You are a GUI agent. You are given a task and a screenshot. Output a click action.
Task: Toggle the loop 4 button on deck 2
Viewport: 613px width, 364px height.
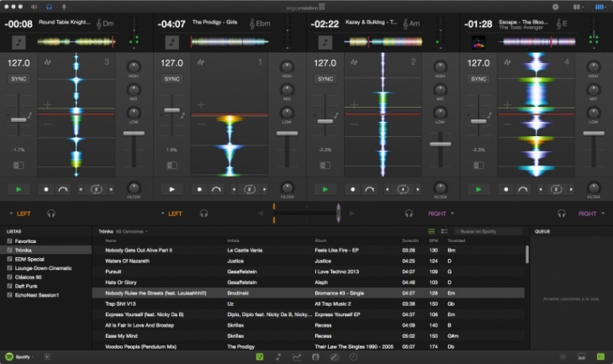click(x=403, y=189)
